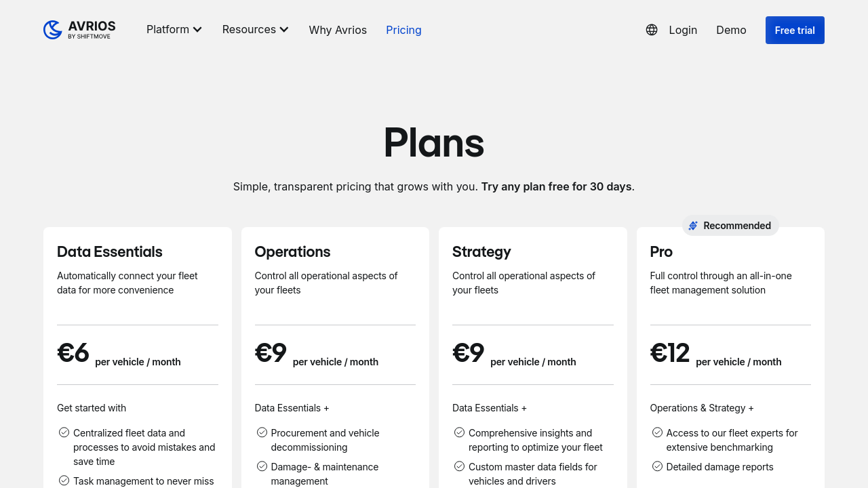
Task: Start the Free trial
Action: pos(795,30)
